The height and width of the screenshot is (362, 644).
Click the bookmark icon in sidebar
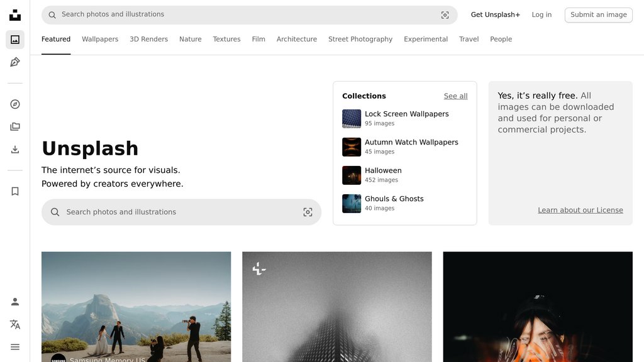click(x=14, y=190)
